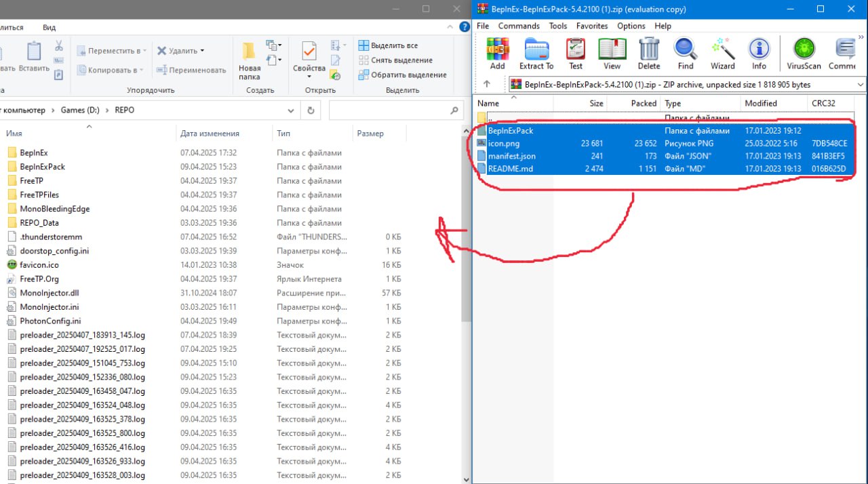The height and width of the screenshot is (484, 868).
Task: Select the MonoBleedingEdge folder
Action: (x=55, y=209)
